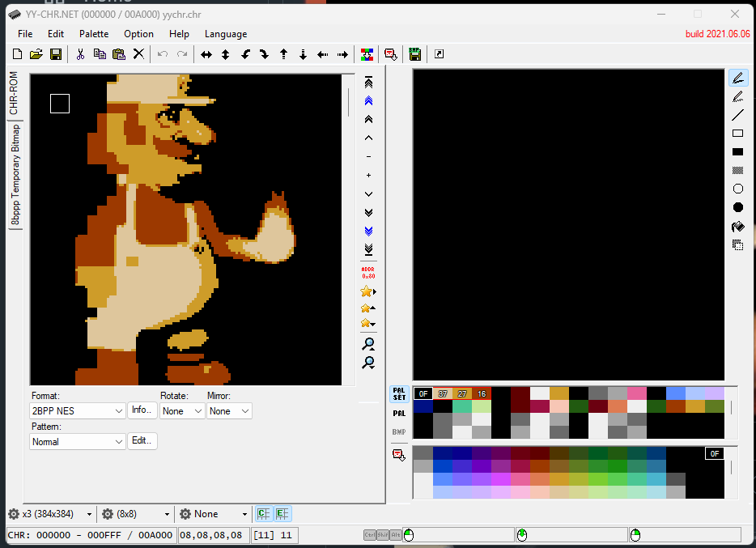The width and height of the screenshot is (756, 548).
Task: Select the 16 palette swatch
Action: pos(481,393)
